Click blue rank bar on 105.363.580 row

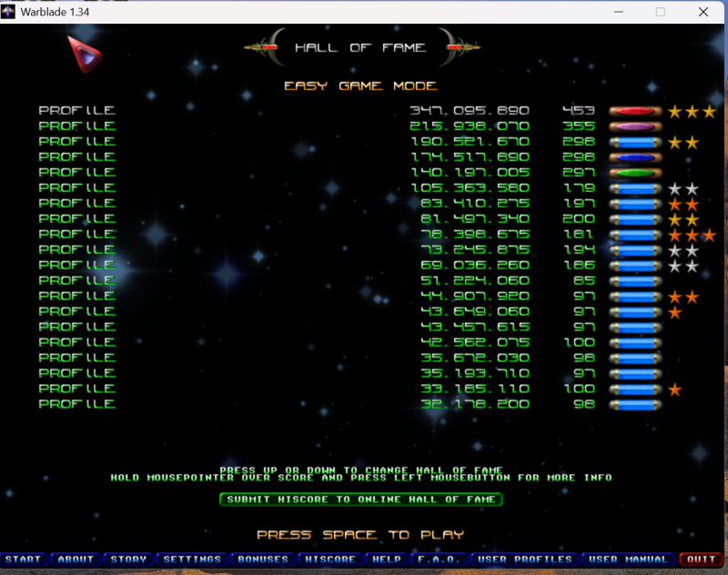coord(635,188)
